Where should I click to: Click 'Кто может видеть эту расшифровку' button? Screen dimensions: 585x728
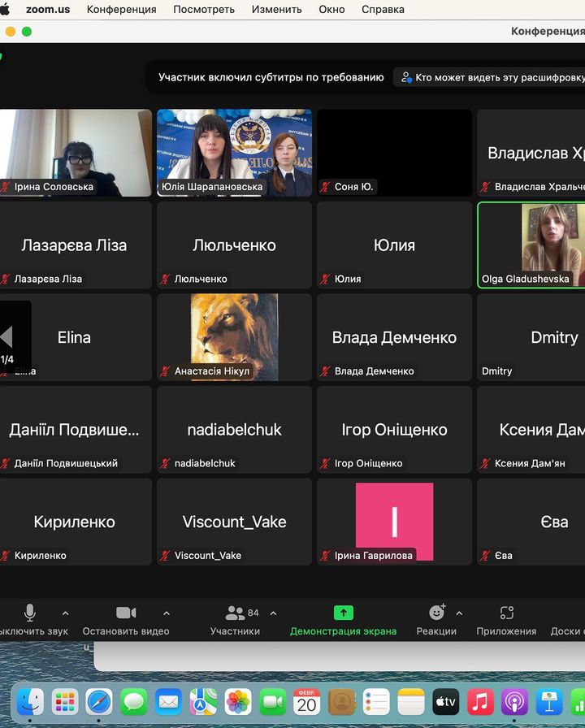click(489, 77)
